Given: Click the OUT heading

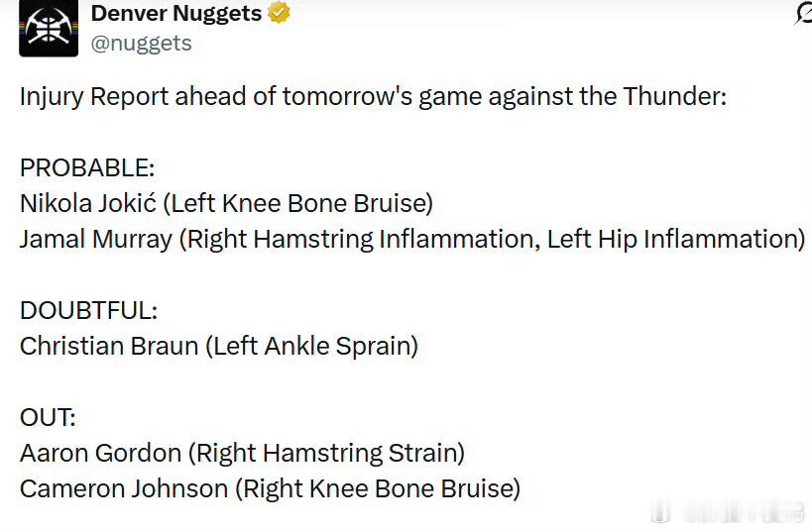Looking at the screenshot, I should 45,418.
